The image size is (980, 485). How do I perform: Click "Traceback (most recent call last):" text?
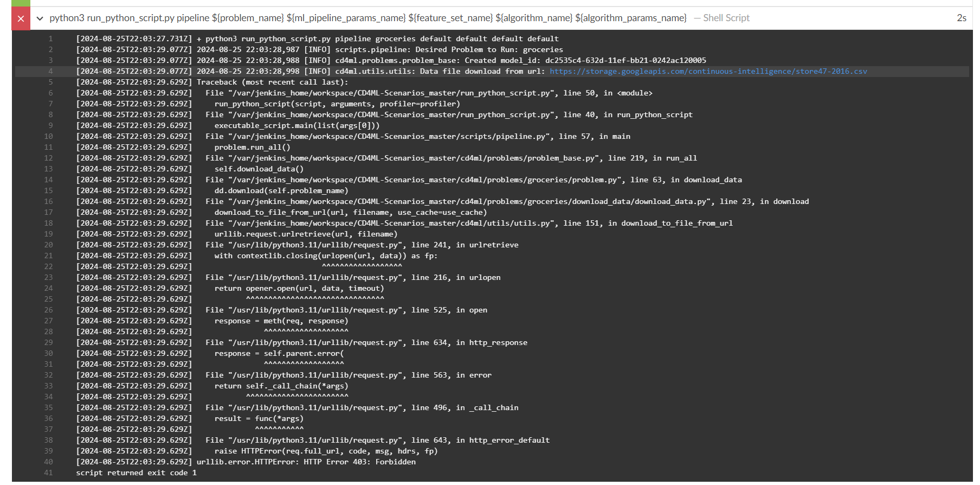272,82
